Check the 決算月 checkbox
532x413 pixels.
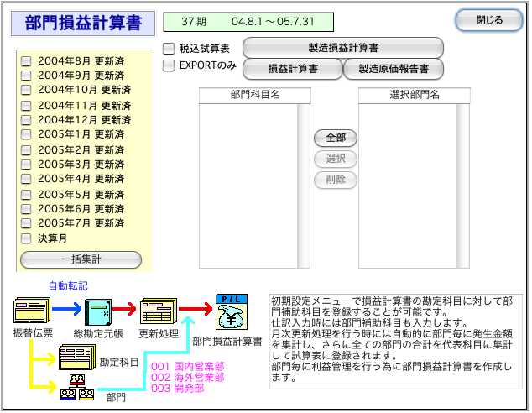pos(26,238)
